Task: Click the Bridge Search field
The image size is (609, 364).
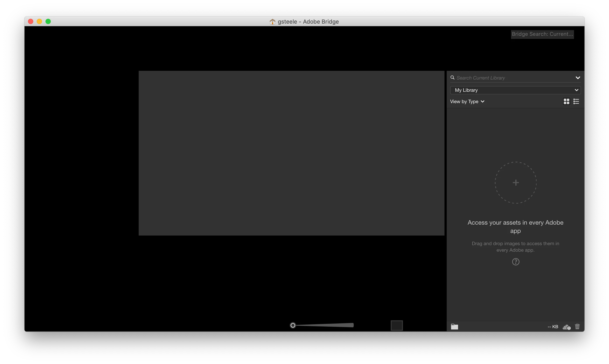Action: tap(542, 34)
